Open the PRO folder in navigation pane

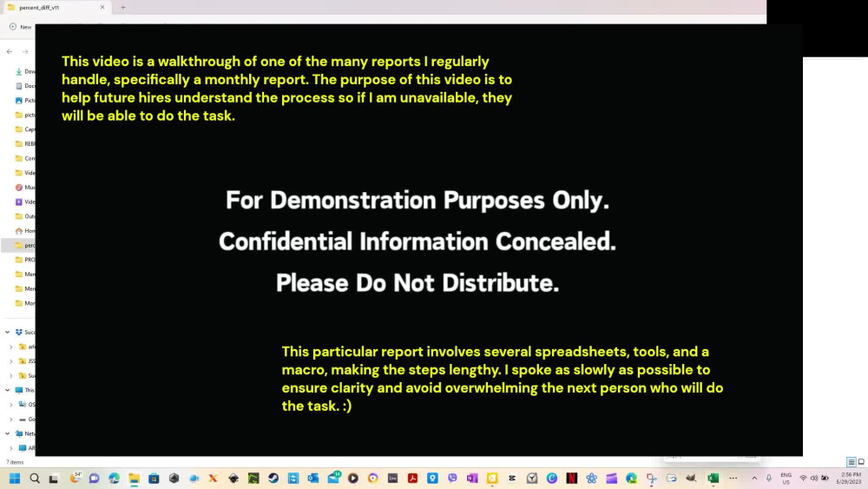point(25,259)
